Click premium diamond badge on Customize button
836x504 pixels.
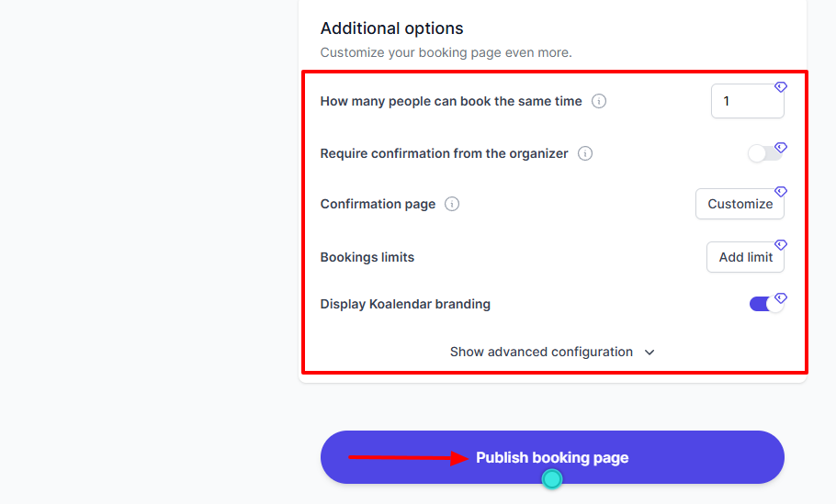coord(781,192)
